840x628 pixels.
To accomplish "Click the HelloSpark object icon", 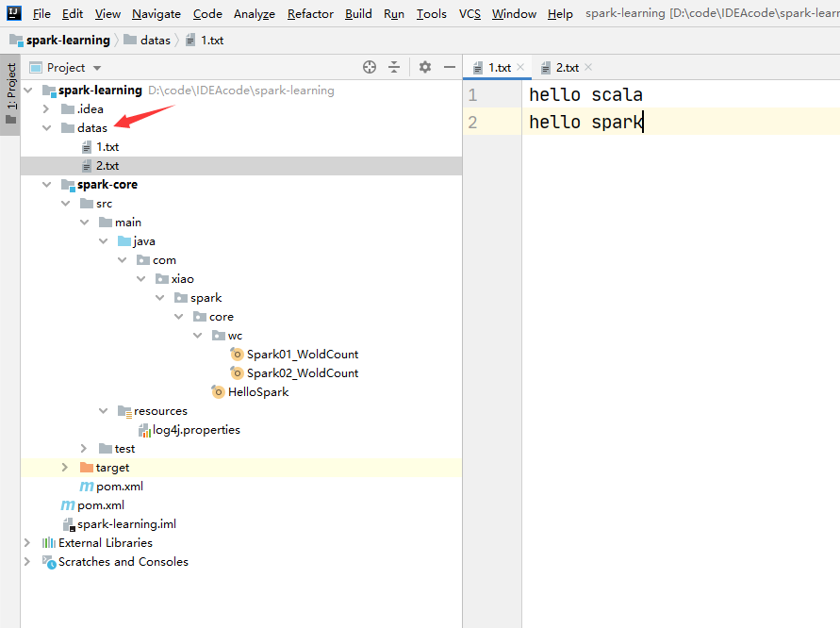I will pos(218,391).
